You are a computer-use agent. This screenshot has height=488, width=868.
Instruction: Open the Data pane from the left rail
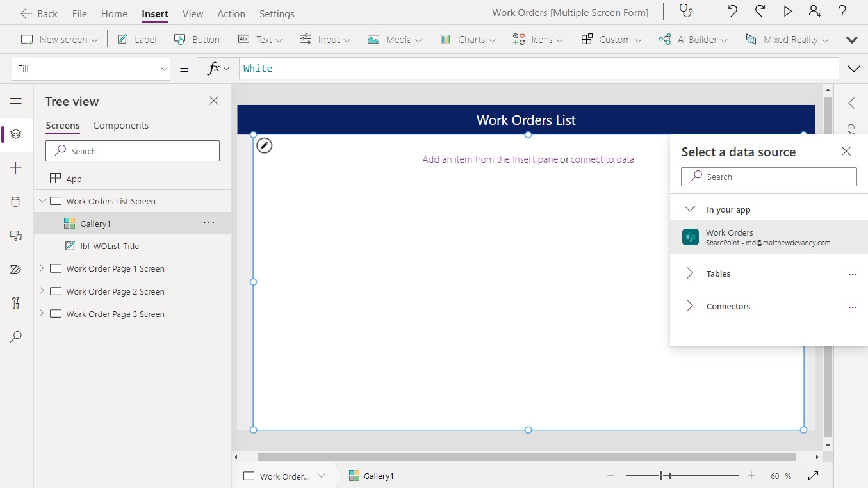(16, 202)
